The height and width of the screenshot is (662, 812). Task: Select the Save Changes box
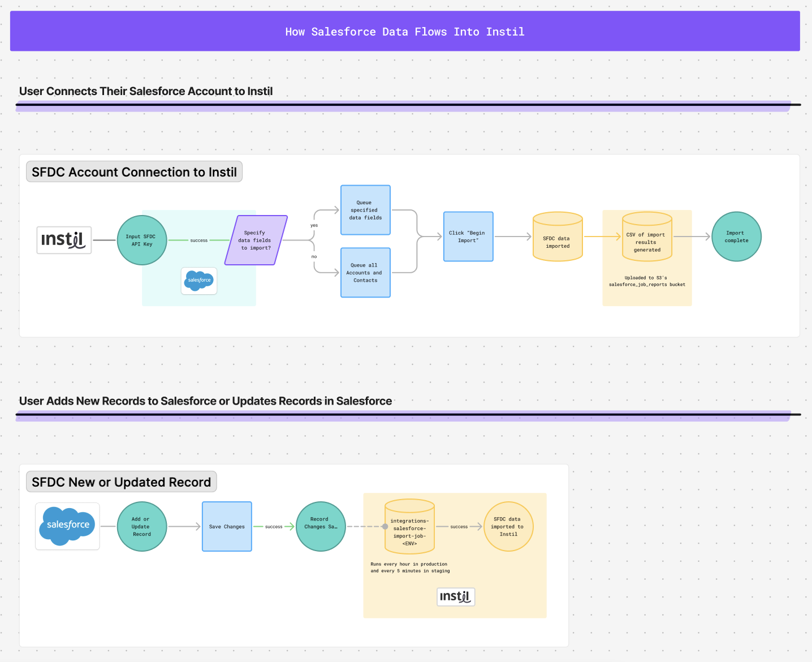(227, 526)
